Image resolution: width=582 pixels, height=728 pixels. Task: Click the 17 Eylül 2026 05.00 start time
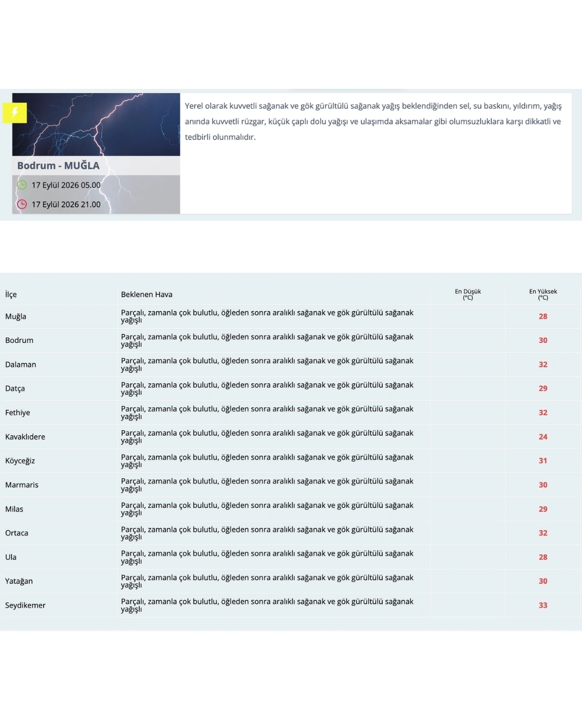pos(66,185)
